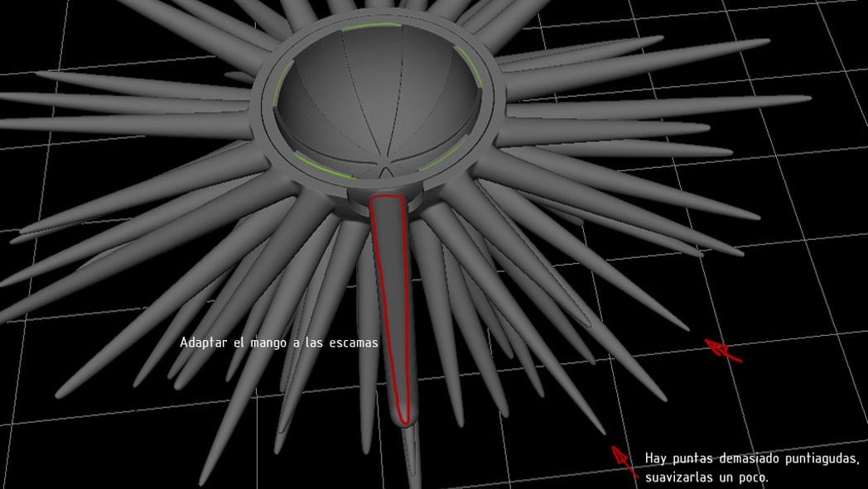
Task: Click the text 'suavizarlas un poco.'
Action: [x=706, y=477]
